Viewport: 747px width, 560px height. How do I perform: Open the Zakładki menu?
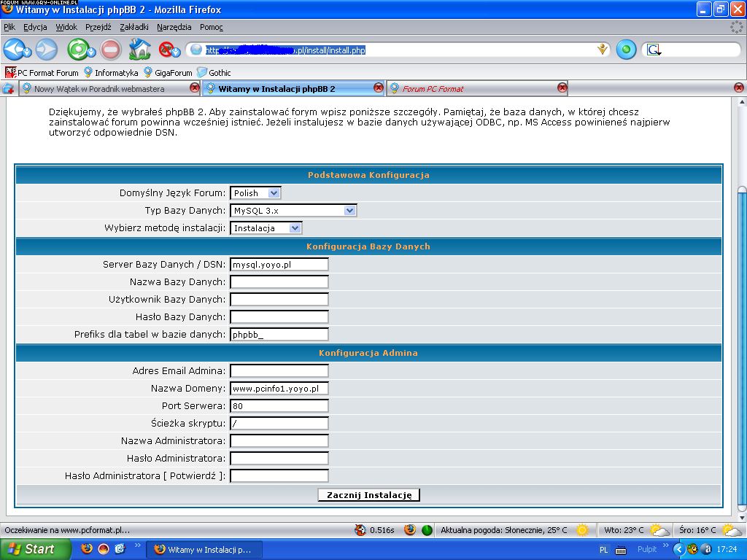(134, 27)
